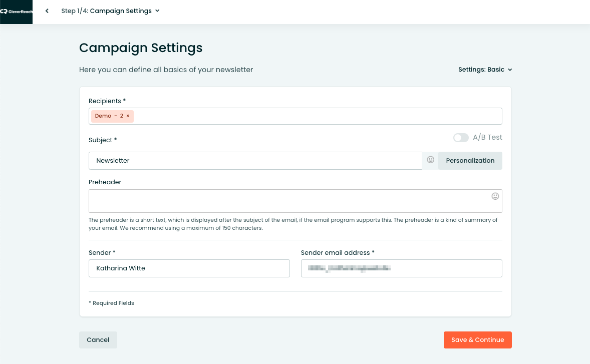Image resolution: width=590 pixels, height=364 pixels.
Task: Click the 'A/B Test' label to toggle it
Action: click(487, 137)
